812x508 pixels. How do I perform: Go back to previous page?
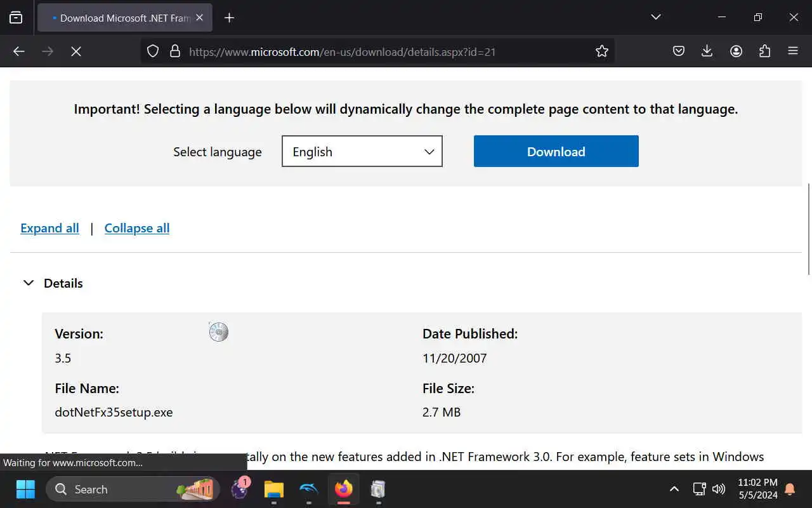(19, 51)
